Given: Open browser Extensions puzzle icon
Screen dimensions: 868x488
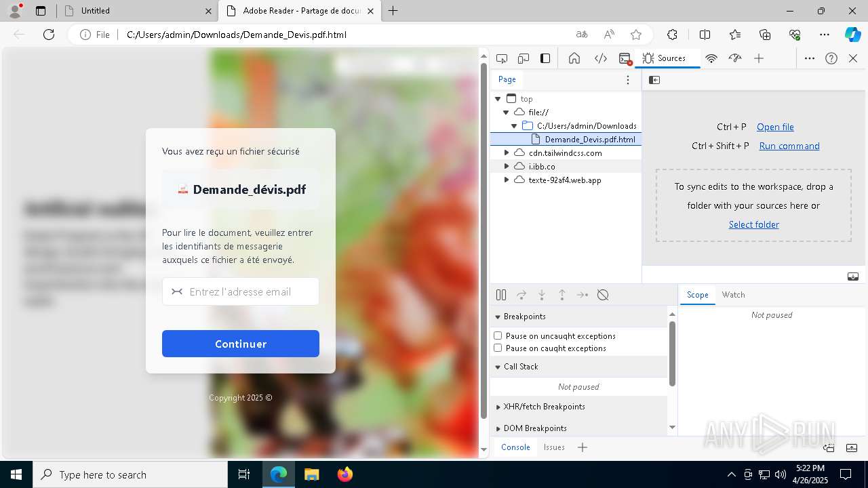Looking at the screenshot, I should [672, 35].
